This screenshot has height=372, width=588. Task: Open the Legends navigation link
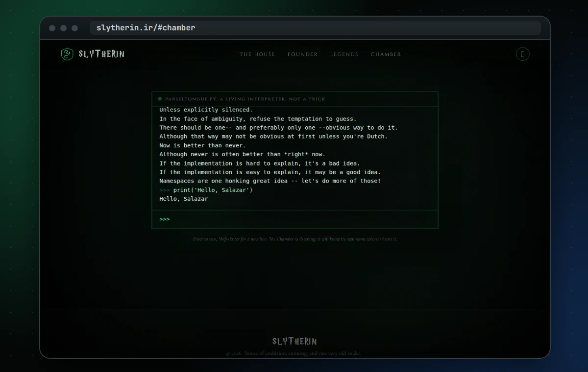pos(344,54)
